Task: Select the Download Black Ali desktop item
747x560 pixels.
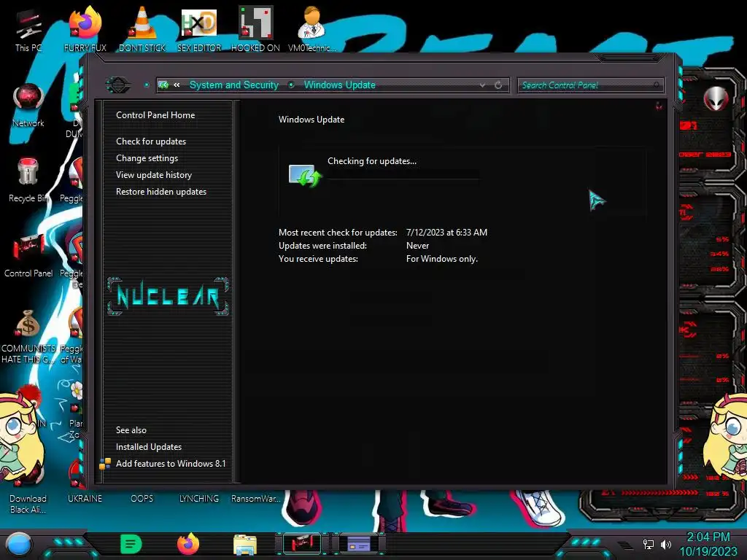Action: pyautogui.click(x=28, y=504)
